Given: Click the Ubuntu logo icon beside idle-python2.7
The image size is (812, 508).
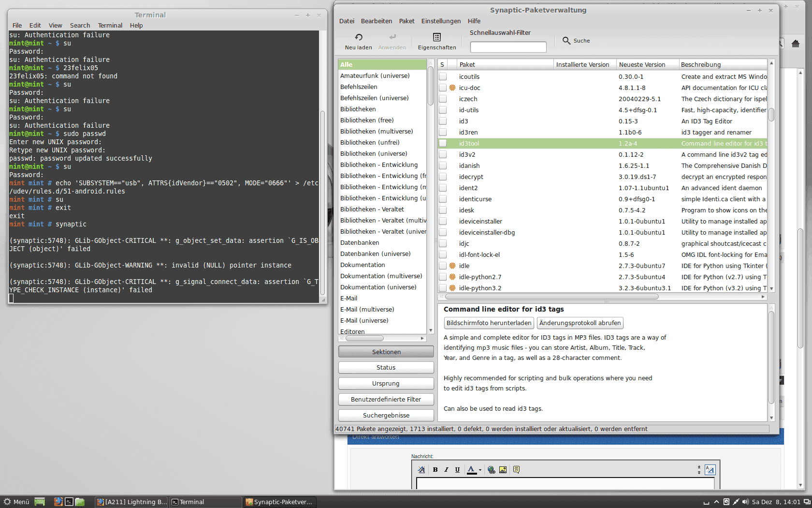Looking at the screenshot, I should (x=452, y=277).
